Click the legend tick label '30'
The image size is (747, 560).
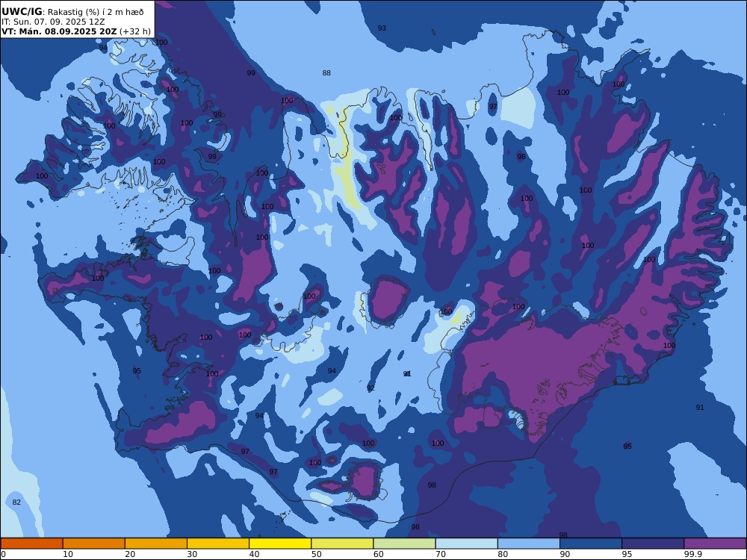point(192,554)
